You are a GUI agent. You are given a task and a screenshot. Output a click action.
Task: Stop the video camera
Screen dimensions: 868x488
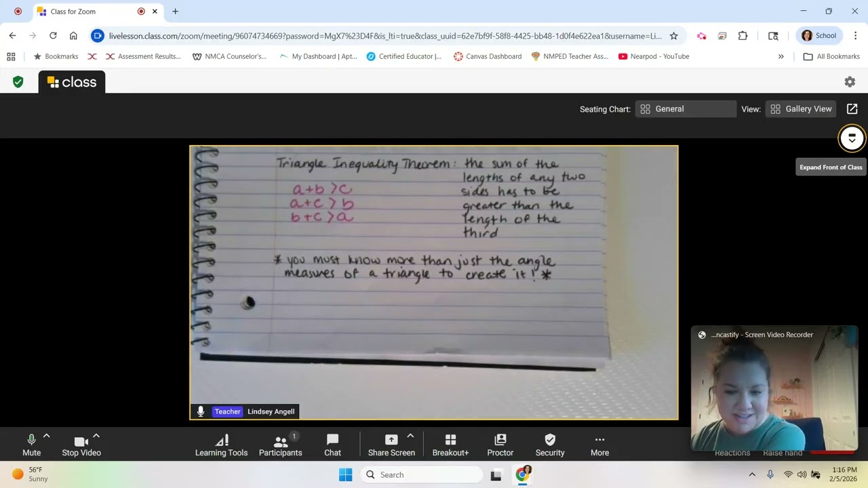pyautogui.click(x=81, y=445)
